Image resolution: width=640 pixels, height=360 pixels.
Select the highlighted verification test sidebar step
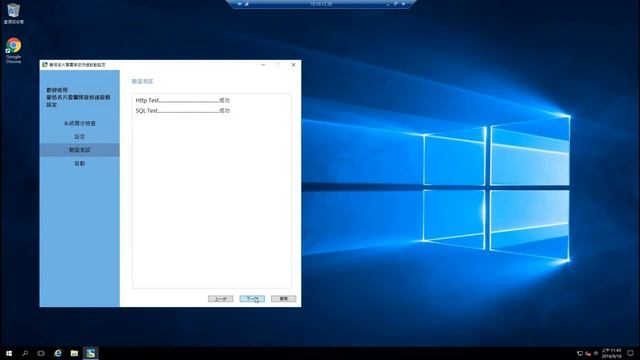[x=80, y=150]
